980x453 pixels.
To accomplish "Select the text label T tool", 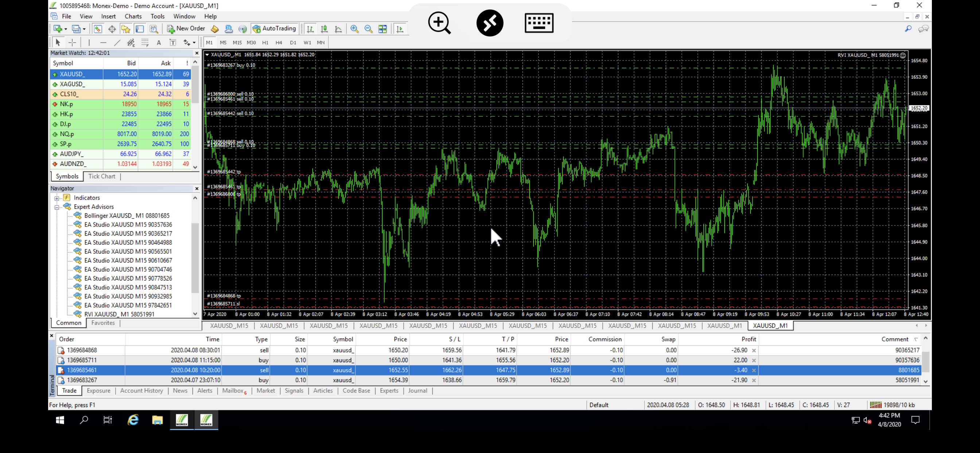I will pyautogui.click(x=173, y=42).
